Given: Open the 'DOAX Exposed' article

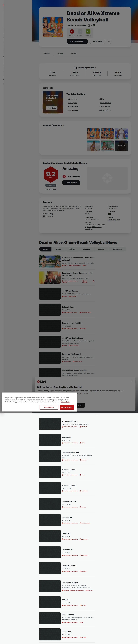Looking at the screenshot, I should (x=68, y=614).
